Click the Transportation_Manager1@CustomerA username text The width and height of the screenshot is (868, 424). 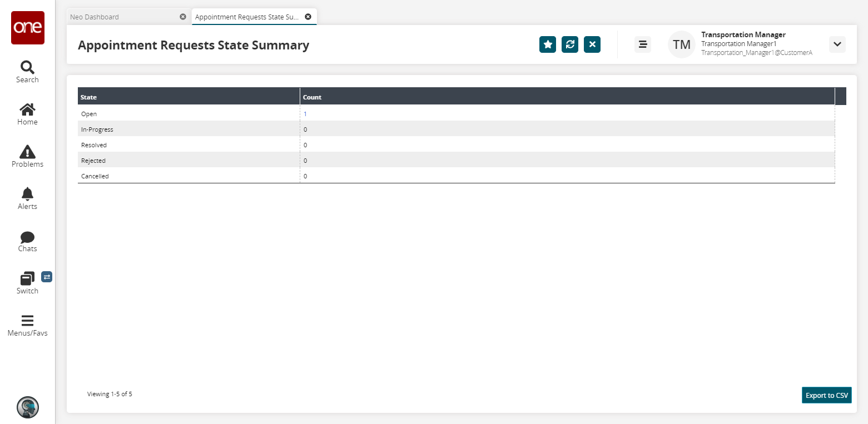[x=757, y=52]
